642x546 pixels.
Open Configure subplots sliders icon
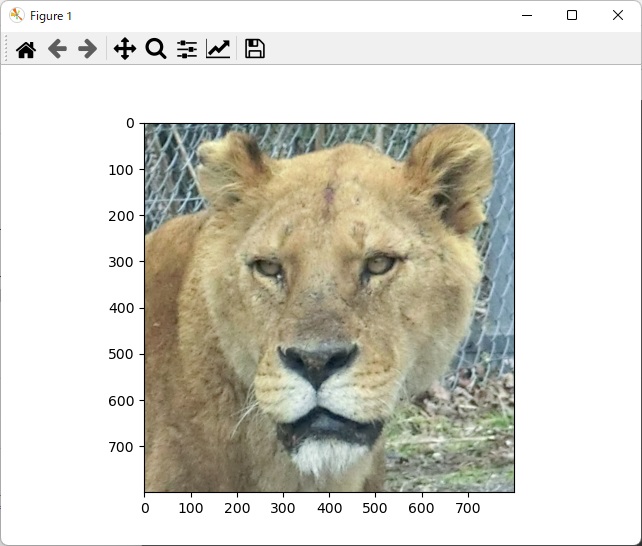187,49
